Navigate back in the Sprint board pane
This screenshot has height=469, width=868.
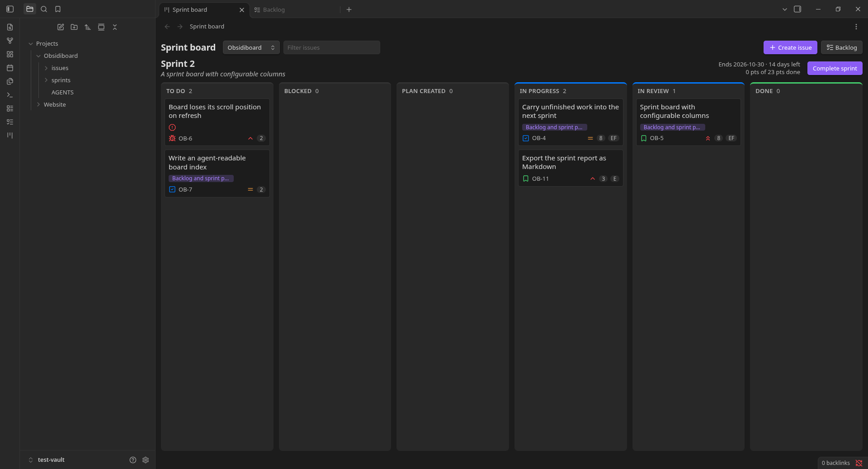point(167,27)
